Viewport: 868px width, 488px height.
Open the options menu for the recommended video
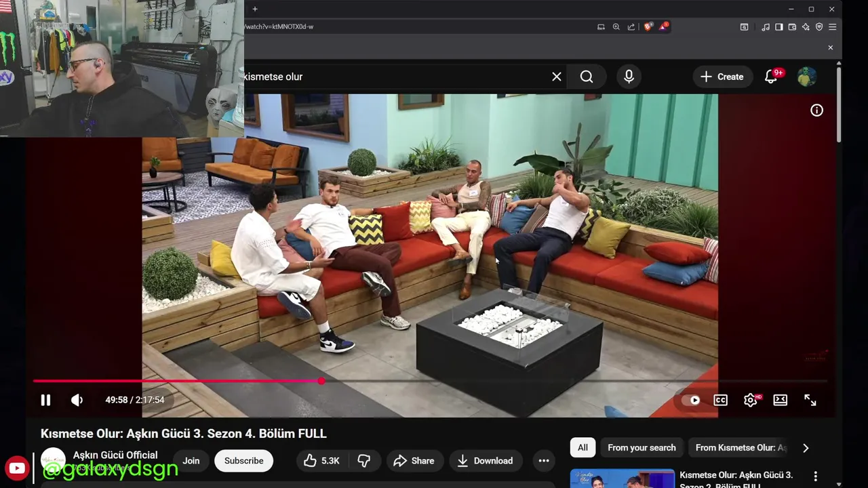[x=816, y=476]
